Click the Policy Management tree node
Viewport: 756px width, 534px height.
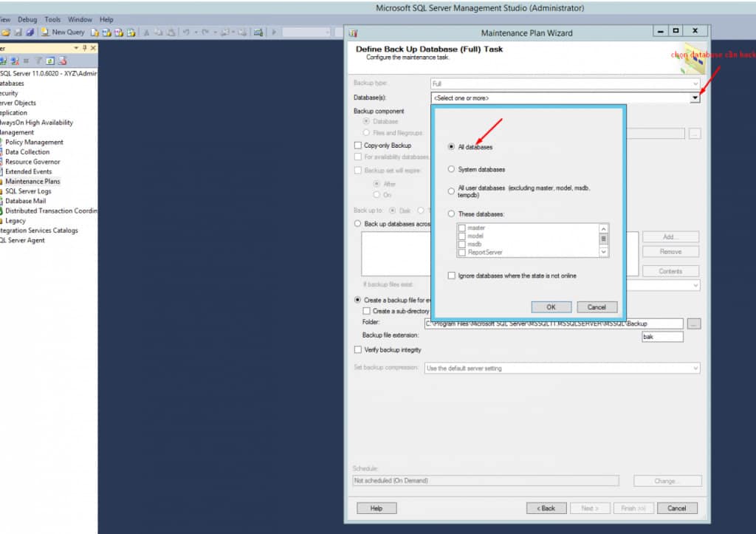click(x=34, y=142)
